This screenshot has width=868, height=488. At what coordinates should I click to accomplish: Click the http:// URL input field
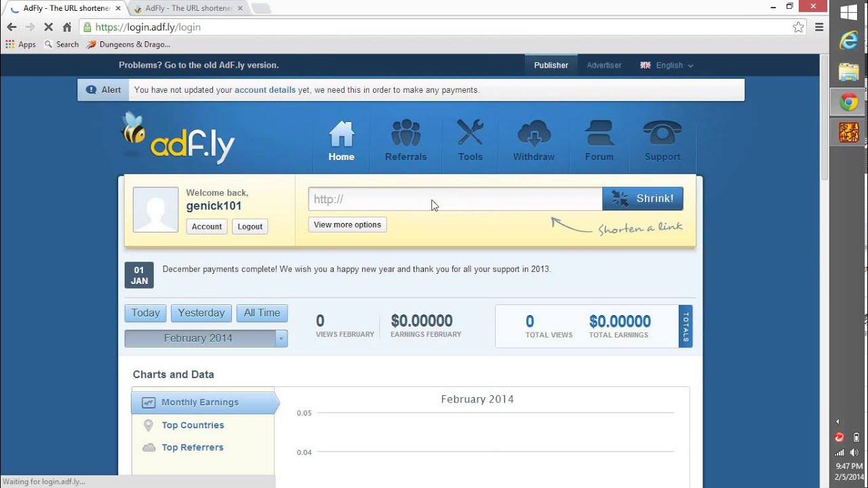455,199
